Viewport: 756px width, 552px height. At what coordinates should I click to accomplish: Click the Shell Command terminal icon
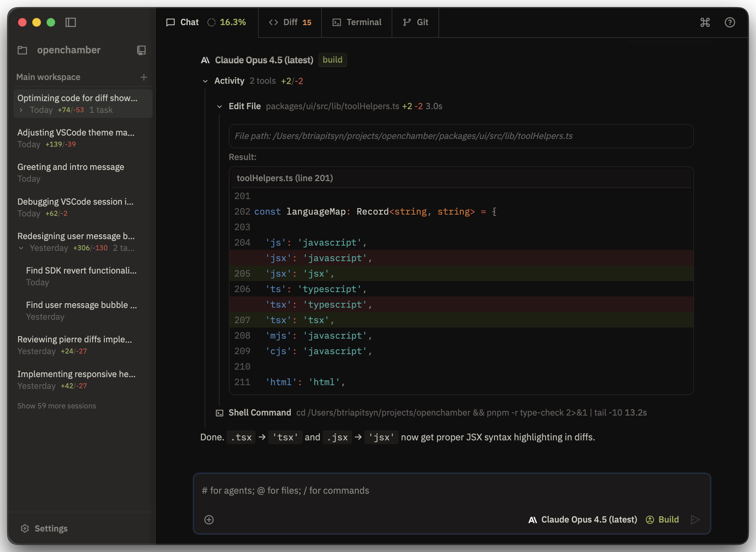click(x=220, y=413)
